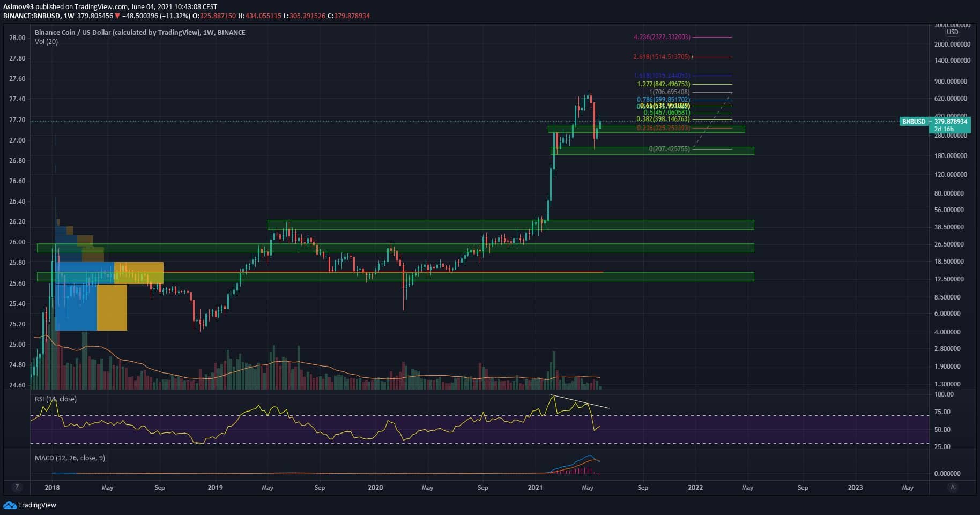The height and width of the screenshot is (515, 980).
Task: Click the 4.236(2322.332003) Fibonacci level label
Action: (x=662, y=37)
